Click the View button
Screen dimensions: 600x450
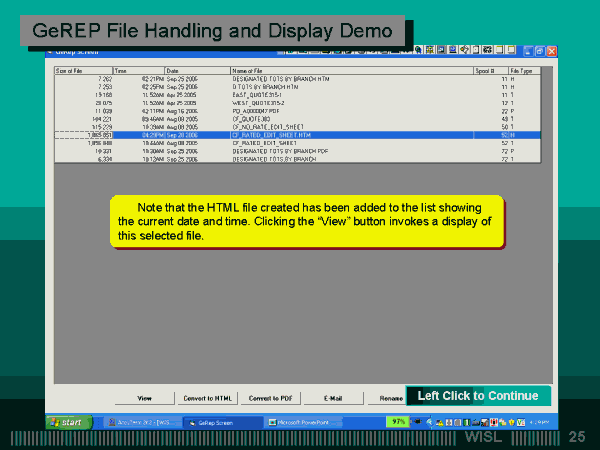click(145, 398)
